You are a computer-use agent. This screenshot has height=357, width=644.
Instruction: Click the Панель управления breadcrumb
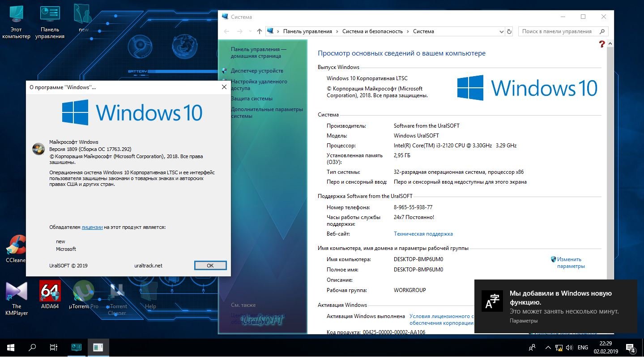pyautogui.click(x=307, y=31)
